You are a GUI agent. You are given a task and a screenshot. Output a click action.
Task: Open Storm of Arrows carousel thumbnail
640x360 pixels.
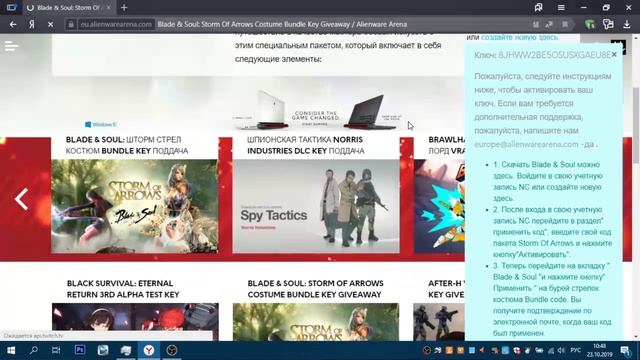tap(135, 206)
